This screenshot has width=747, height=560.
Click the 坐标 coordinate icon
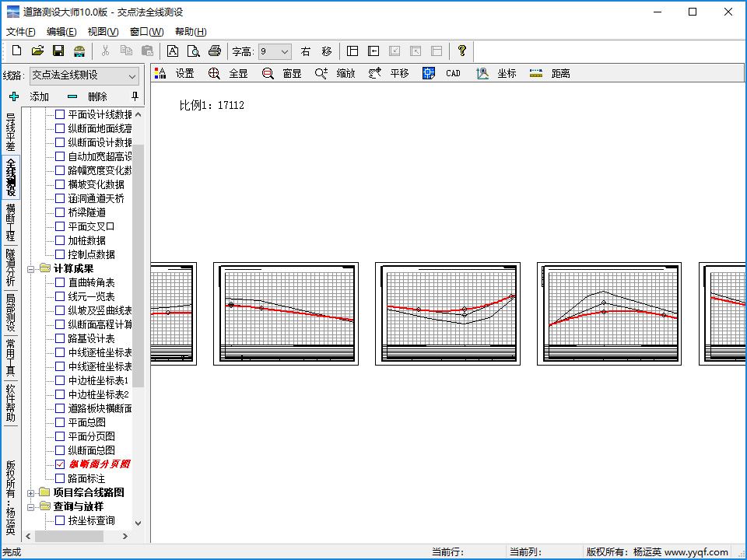[x=482, y=73]
